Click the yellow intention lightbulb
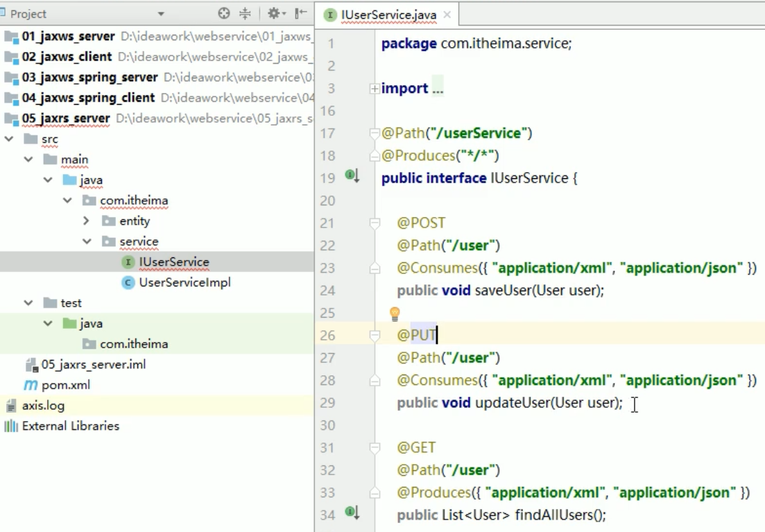Viewport: 765px width, 532px height. tap(395, 314)
